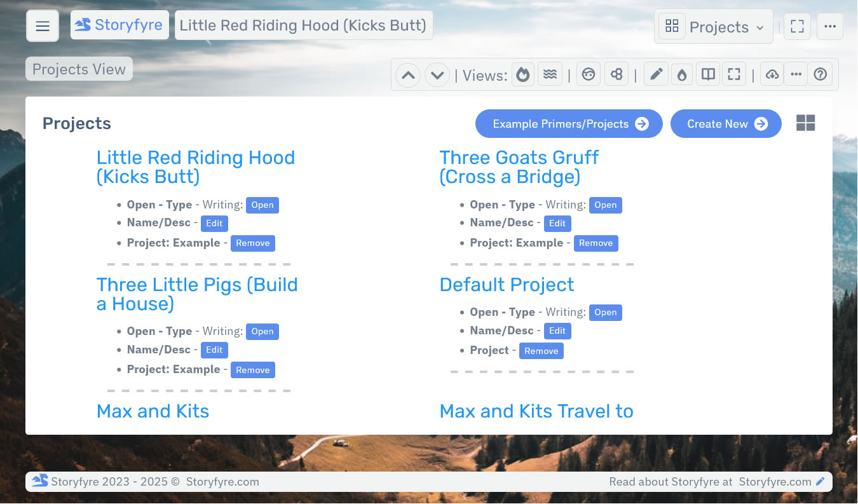858x504 pixels.
Task: Open the ellipsis menu in the top right corner
Action: [830, 26]
